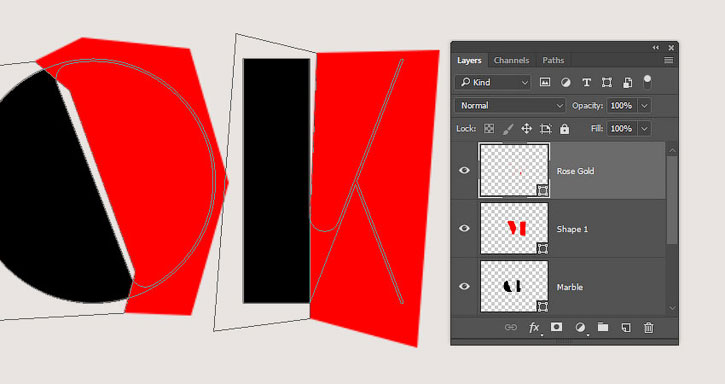
Task: Click the Fill label
Action: pyautogui.click(x=598, y=129)
